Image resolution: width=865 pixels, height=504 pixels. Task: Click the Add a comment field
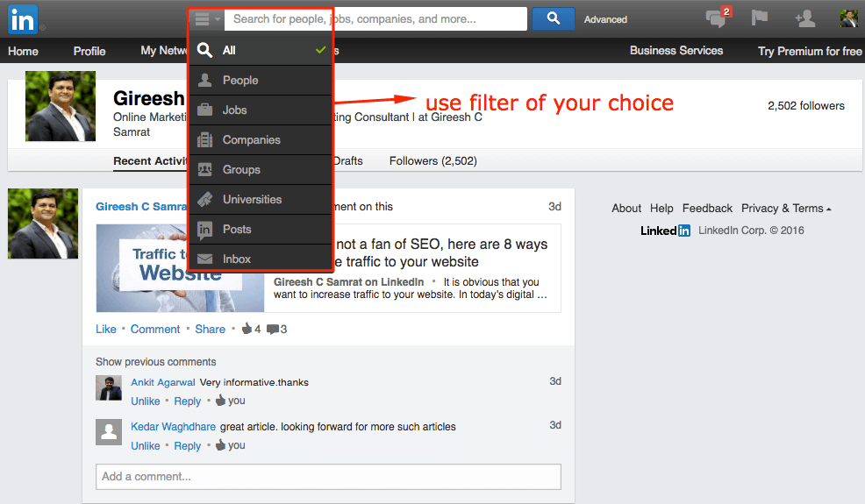tap(328, 477)
